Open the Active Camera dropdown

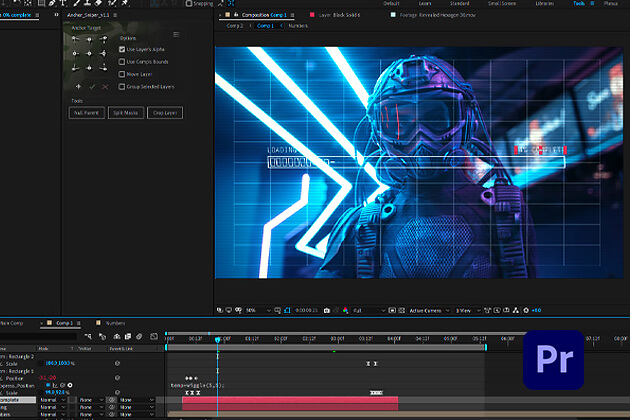(429, 310)
